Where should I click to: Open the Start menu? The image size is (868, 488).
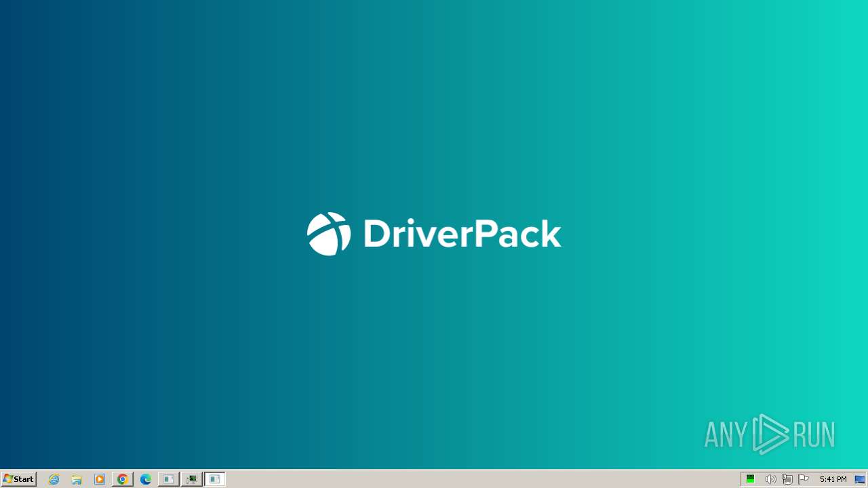coord(18,479)
